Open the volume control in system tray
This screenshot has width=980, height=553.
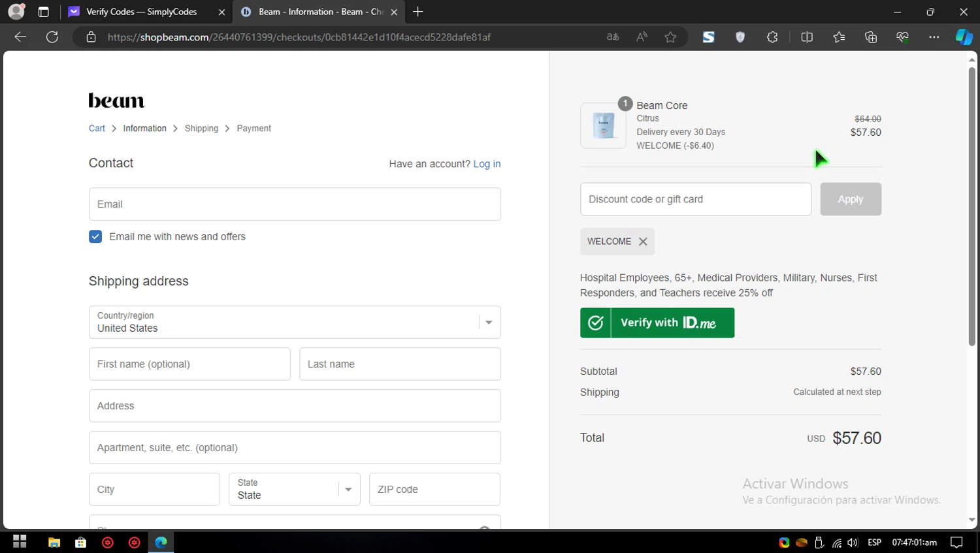pos(853,543)
